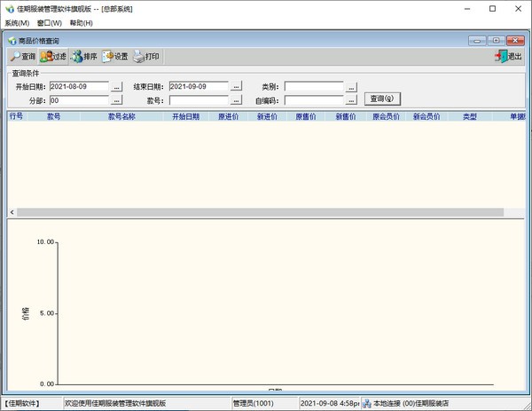532x411 pixels.
Task: Click the 打印 printer icon
Action: pos(139,57)
